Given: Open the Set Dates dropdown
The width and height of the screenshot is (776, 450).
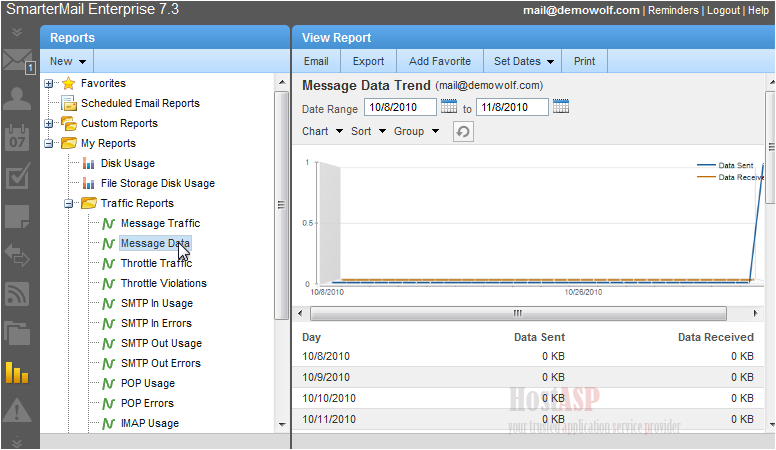Looking at the screenshot, I should pyautogui.click(x=524, y=61).
